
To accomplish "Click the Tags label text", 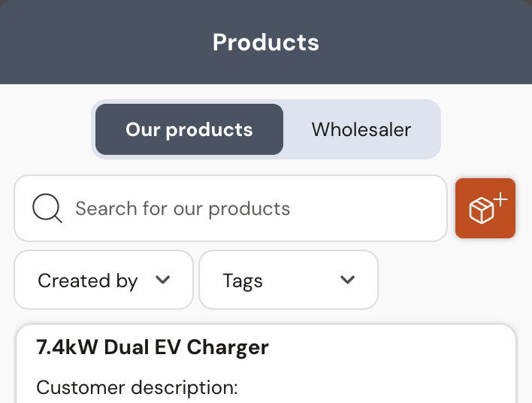I will tap(243, 281).
